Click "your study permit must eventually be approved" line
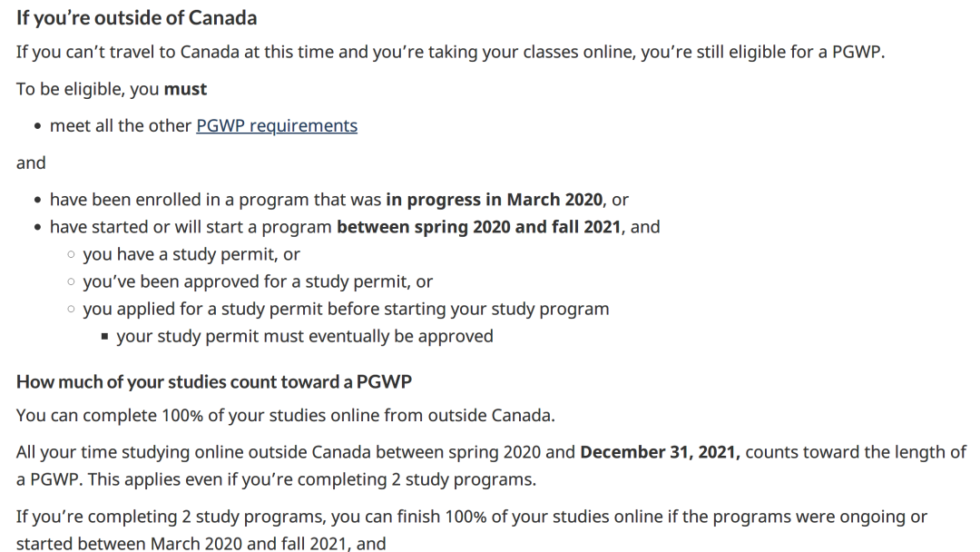This screenshot has width=980, height=552. (x=304, y=336)
